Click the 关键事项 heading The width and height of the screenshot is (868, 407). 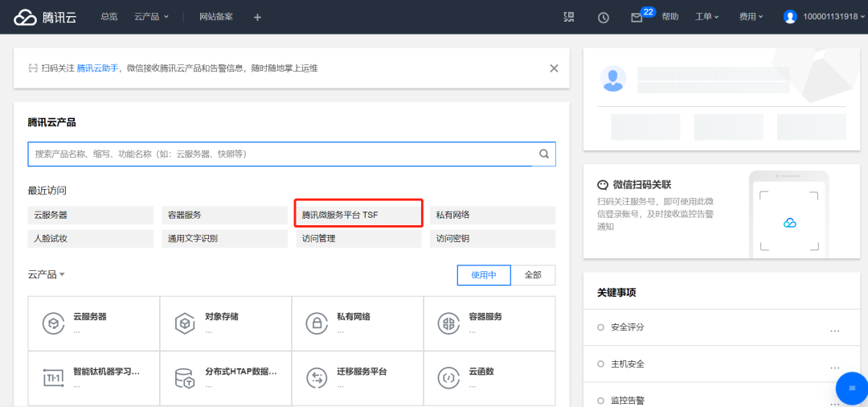(x=616, y=292)
